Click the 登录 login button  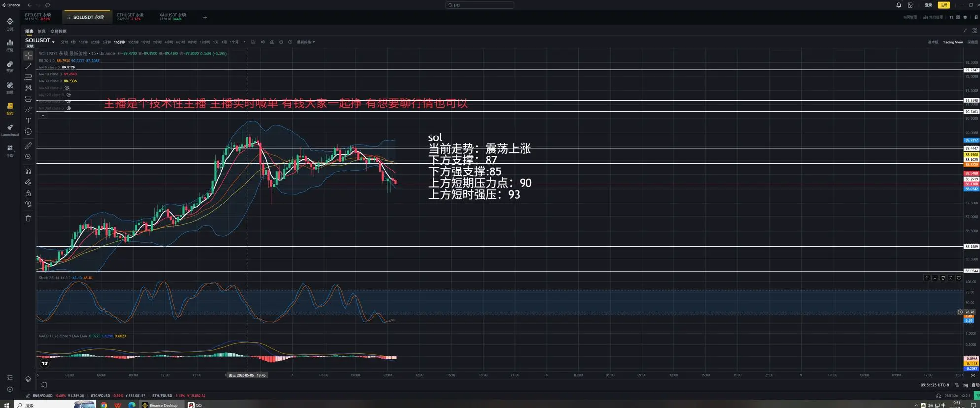(x=928, y=5)
